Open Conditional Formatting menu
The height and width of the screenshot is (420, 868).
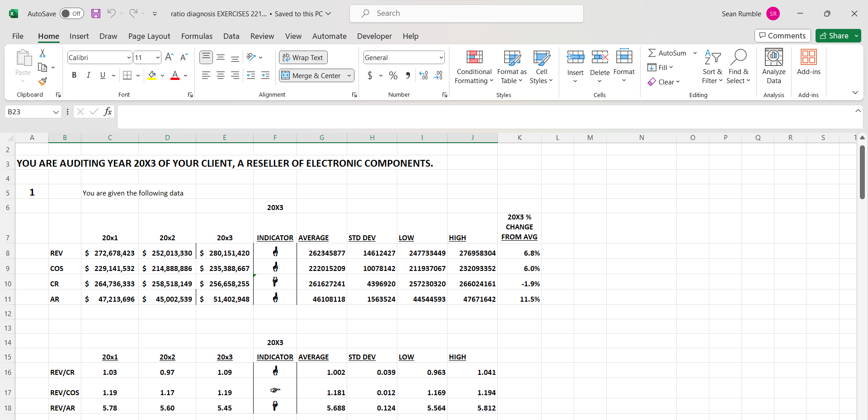point(474,67)
